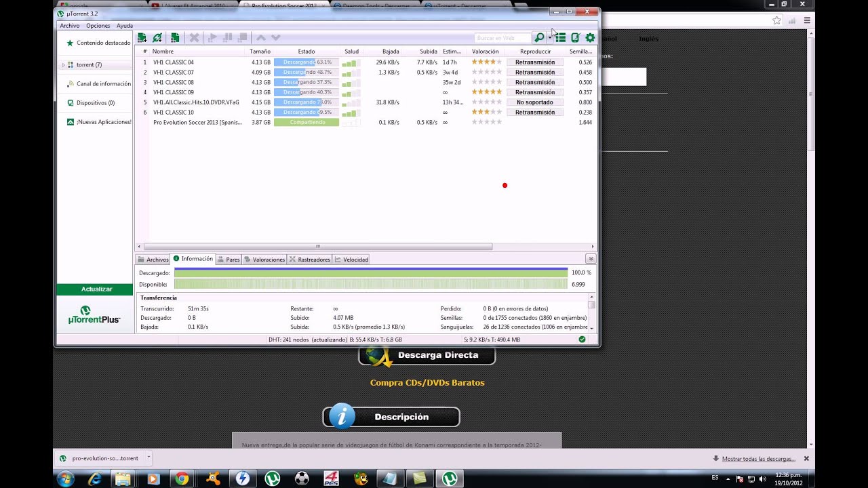Click Retransmisión button for VH1 CLASSIC 10
This screenshot has height=488, width=868.
click(535, 113)
